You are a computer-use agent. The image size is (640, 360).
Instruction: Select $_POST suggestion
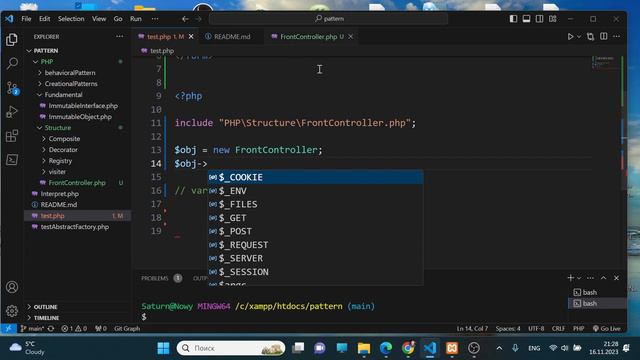(315, 231)
